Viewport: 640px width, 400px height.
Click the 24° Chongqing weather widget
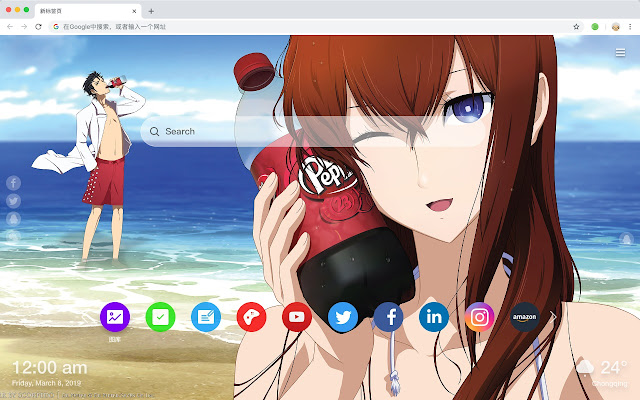602,373
